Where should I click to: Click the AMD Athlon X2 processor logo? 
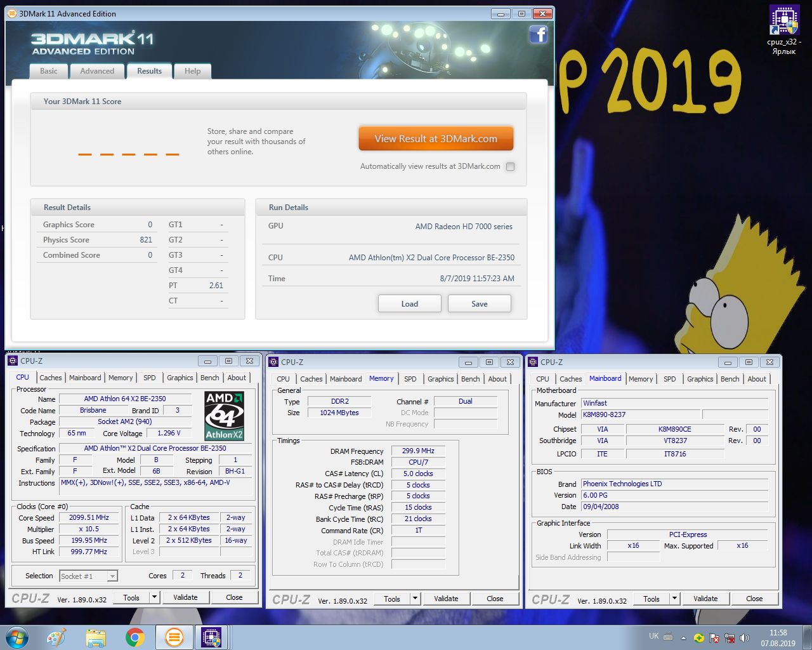(x=224, y=416)
